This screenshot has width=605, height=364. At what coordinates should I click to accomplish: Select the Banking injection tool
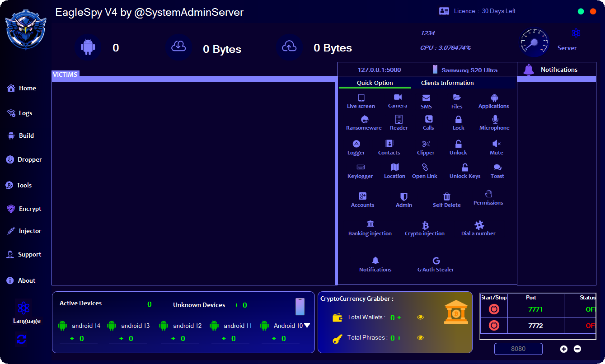[x=370, y=228]
